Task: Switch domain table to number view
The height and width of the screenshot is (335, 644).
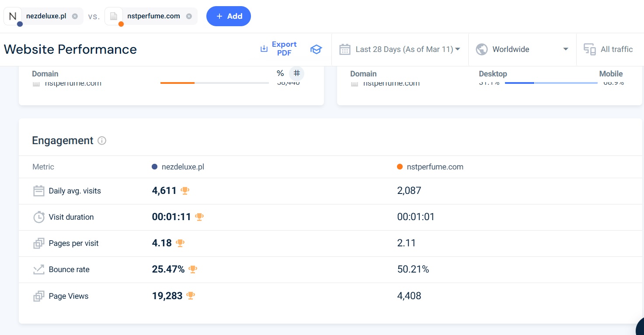Action: click(297, 73)
